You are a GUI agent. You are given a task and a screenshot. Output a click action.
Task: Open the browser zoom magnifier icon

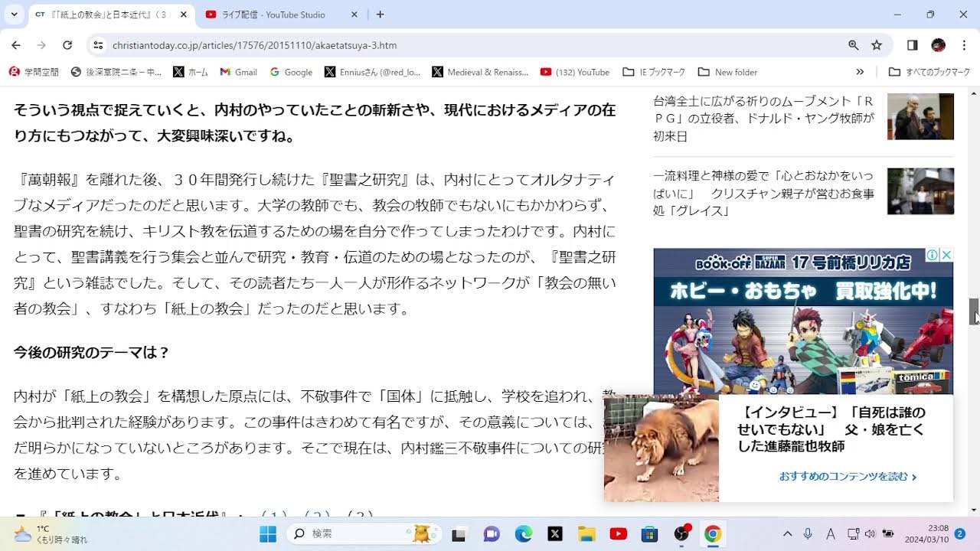click(x=854, y=45)
